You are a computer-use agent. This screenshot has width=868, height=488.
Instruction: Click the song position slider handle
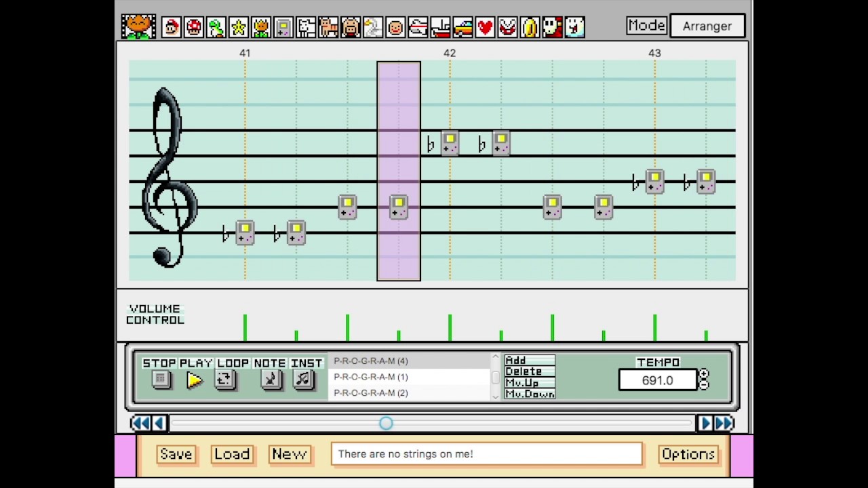pyautogui.click(x=386, y=423)
